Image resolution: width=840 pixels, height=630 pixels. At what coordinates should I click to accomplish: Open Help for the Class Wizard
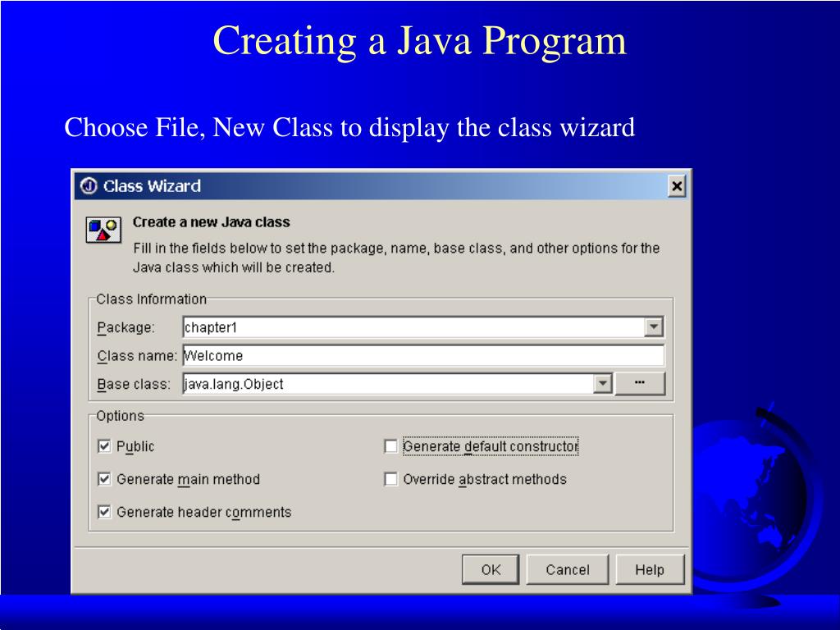(650, 569)
